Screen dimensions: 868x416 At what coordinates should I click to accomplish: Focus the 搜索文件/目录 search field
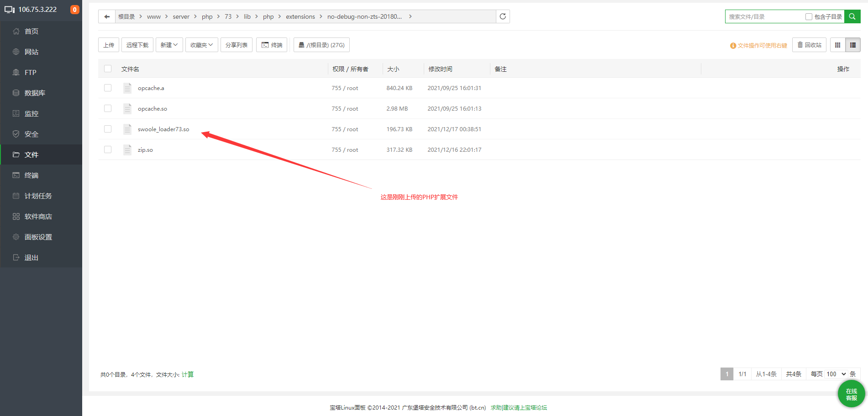[765, 16]
